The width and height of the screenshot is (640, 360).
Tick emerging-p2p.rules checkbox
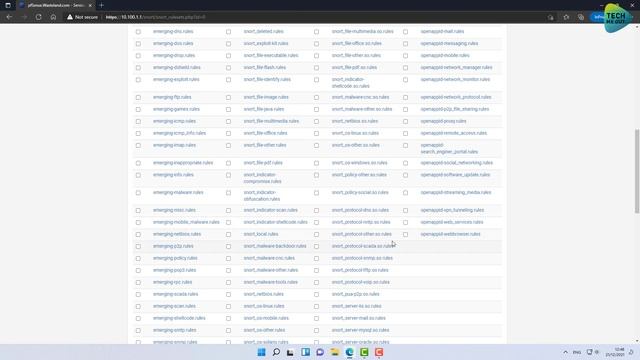(x=138, y=247)
